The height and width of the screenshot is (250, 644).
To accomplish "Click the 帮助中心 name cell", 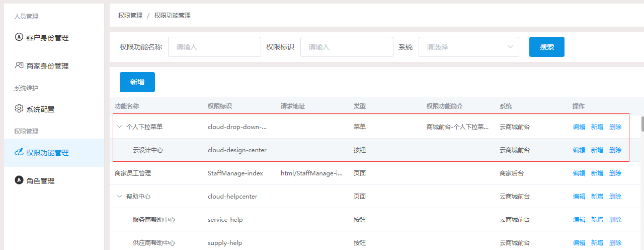I will tap(138, 197).
